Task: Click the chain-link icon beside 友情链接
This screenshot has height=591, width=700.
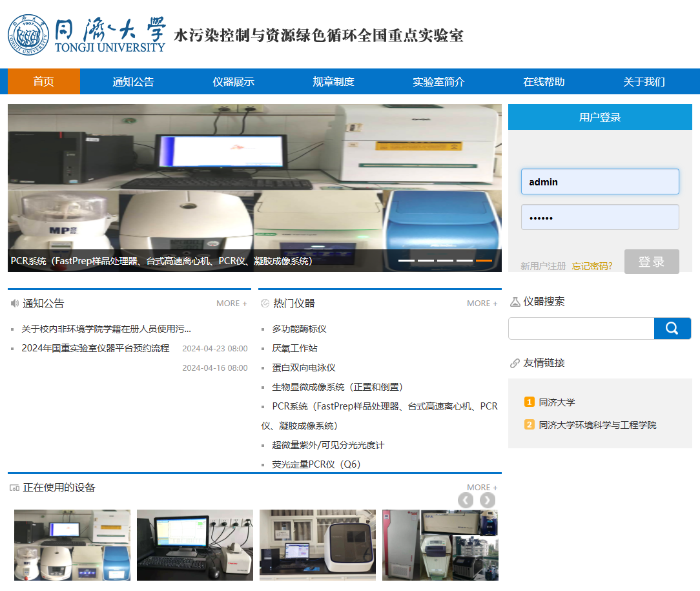Action: click(515, 362)
